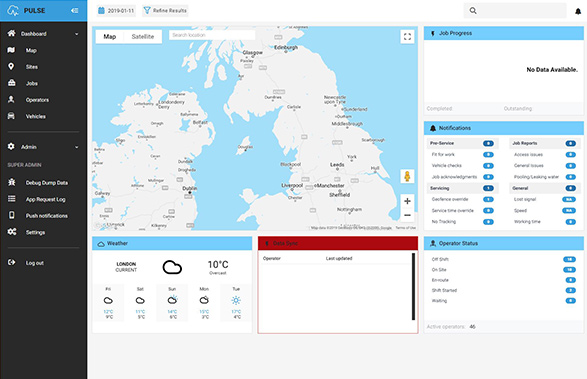Screen dimensions: 587x379
Task: Open the Map page in sidebar
Action: coord(31,50)
